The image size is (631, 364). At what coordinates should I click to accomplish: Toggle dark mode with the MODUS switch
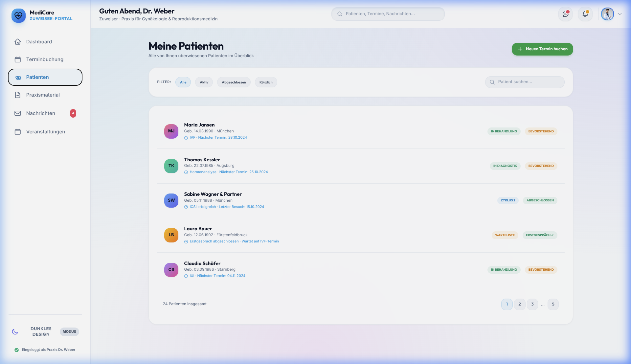[x=69, y=331]
